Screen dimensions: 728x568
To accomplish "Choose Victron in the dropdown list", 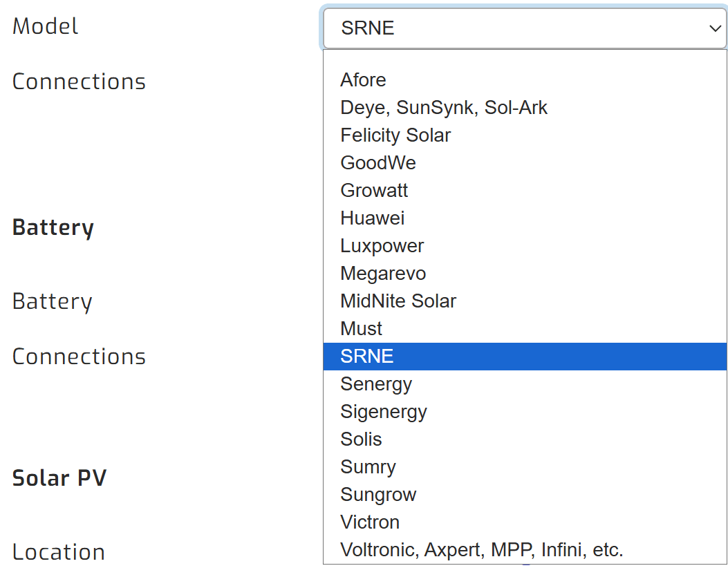I will (370, 522).
